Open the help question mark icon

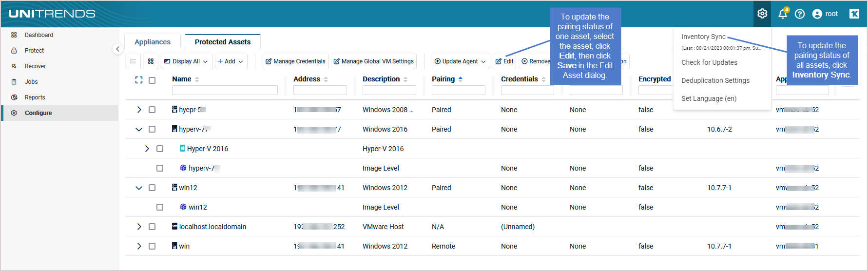click(800, 14)
